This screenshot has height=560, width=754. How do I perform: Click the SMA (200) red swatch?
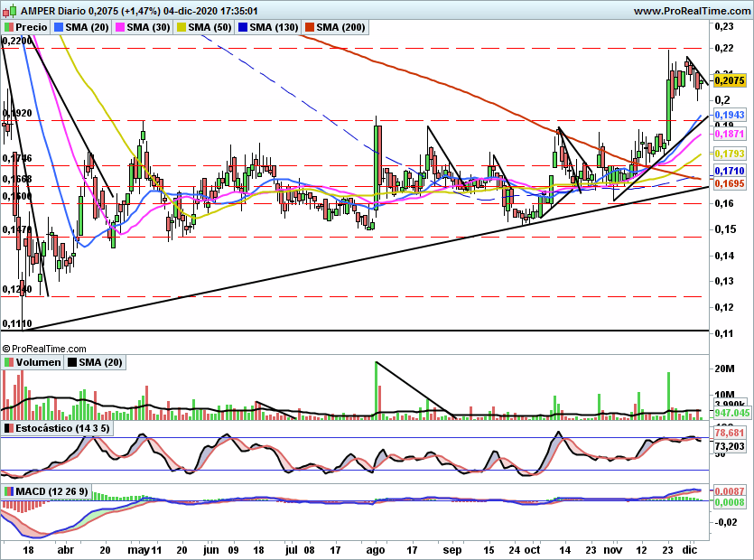point(309,27)
